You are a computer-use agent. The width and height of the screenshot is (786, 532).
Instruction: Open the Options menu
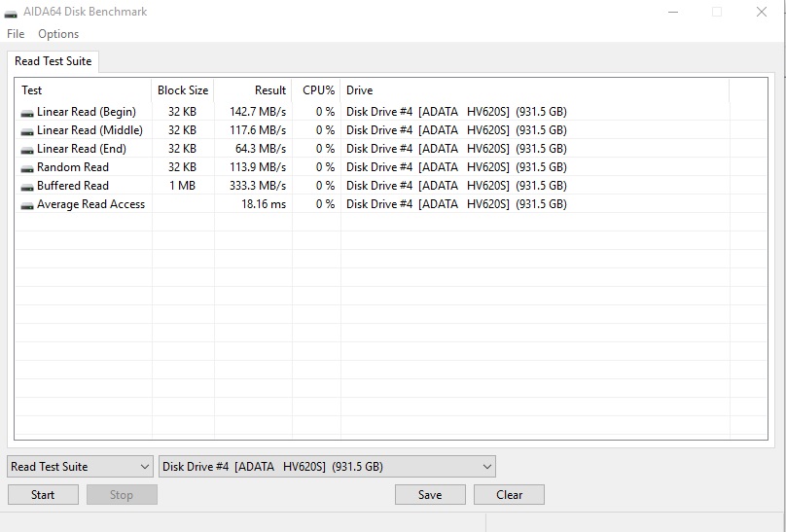click(x=58, y=34)
